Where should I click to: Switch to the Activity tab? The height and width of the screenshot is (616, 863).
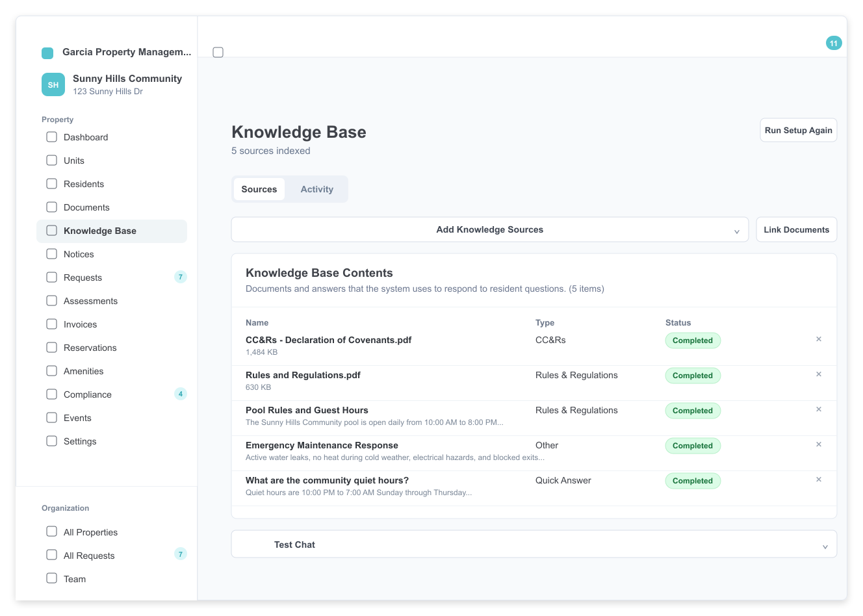[x=317, y=189]
